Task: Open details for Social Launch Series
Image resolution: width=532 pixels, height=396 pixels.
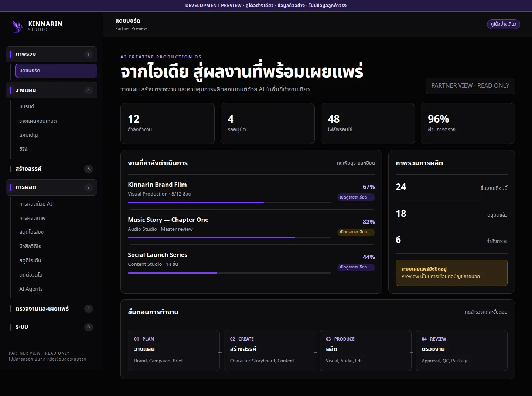Action: pyautogui.click(x=356, y=267)
